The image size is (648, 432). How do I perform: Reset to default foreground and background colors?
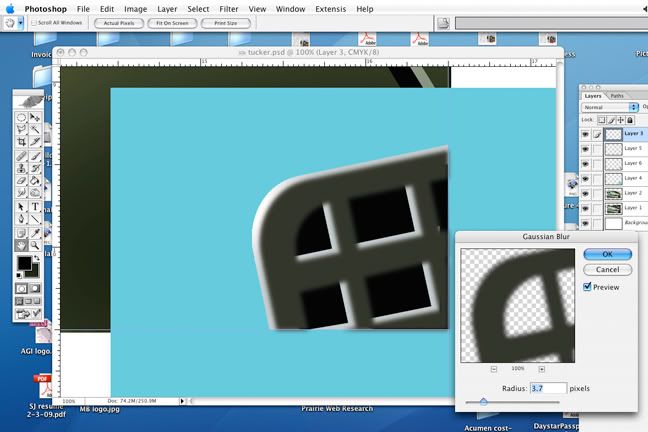tap(19, 275)
